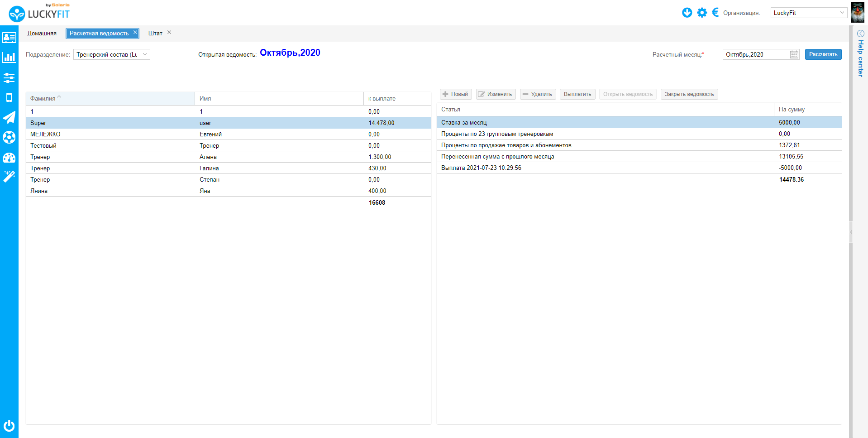
Task: Sort by the На сумму column header
Action: click(808, 109)
